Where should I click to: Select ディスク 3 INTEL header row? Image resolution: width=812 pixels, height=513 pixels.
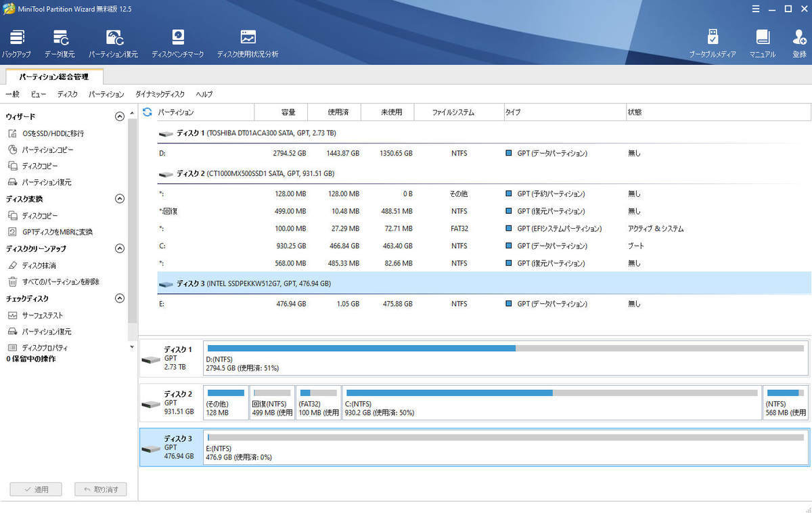pos(484,284)
